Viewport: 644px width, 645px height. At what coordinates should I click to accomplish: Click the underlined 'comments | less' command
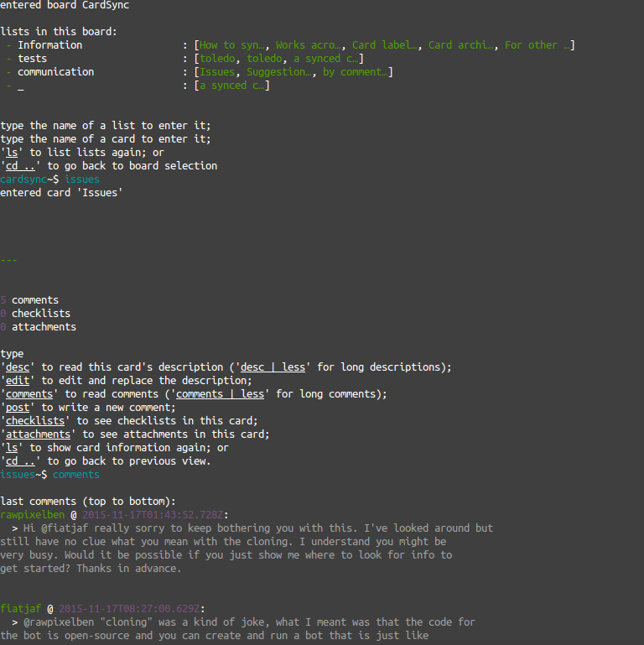pos(220,394)
